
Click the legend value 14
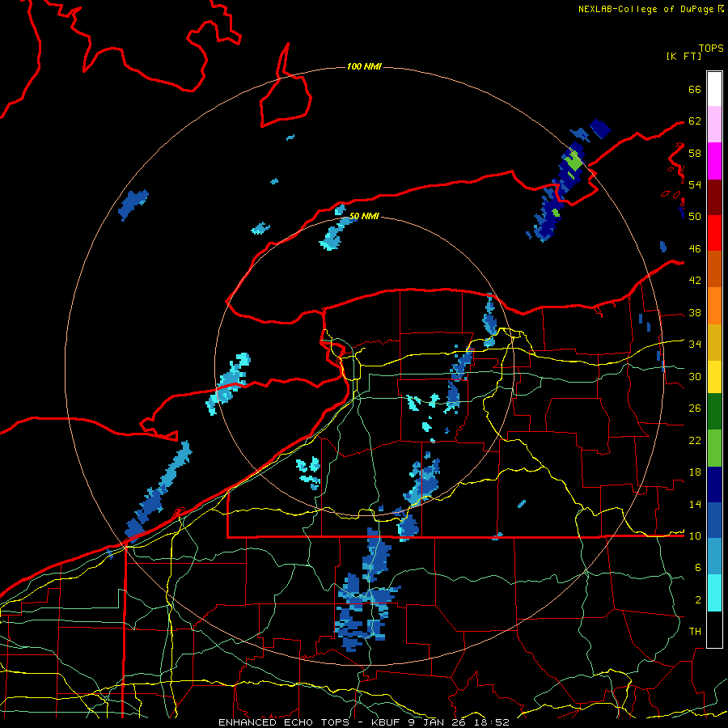695,504
